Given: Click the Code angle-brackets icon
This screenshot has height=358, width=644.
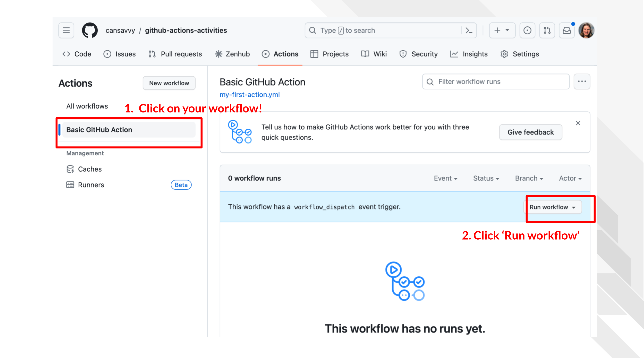Looking at the screenshot, I should (x=66, y=54).
